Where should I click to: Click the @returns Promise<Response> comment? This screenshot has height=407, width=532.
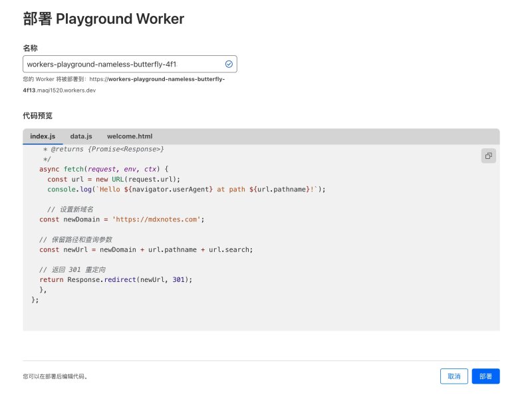click(104, 149)
